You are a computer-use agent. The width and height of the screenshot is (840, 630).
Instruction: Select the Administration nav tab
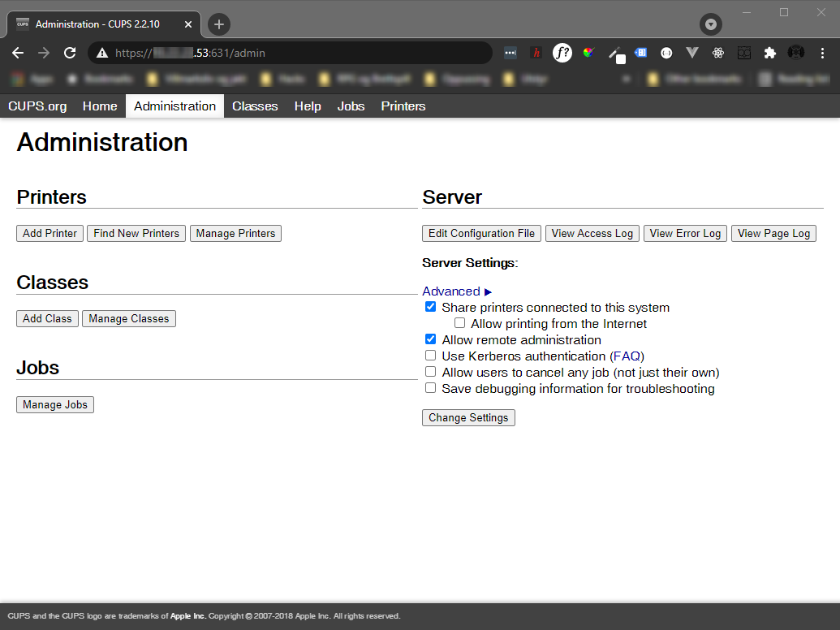(x=174, y=106)
